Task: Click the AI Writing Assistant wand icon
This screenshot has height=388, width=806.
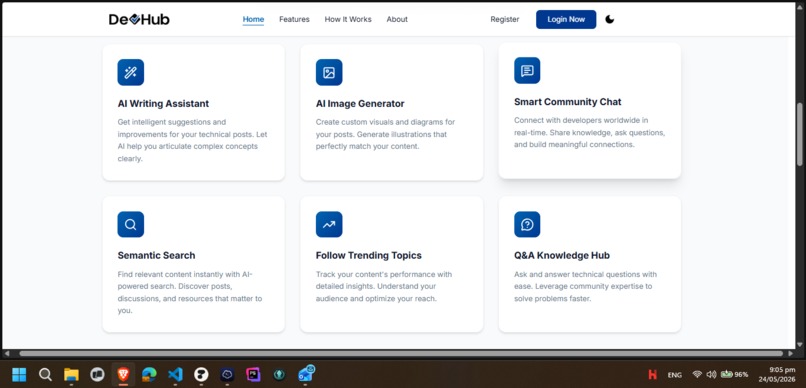Action: coord(131,72)
